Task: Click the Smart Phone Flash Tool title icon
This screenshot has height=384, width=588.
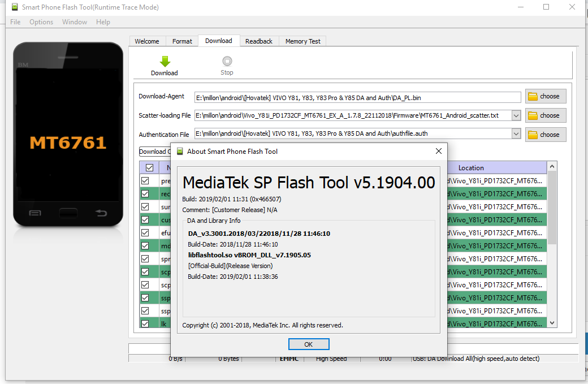Action: pos(15,7)
